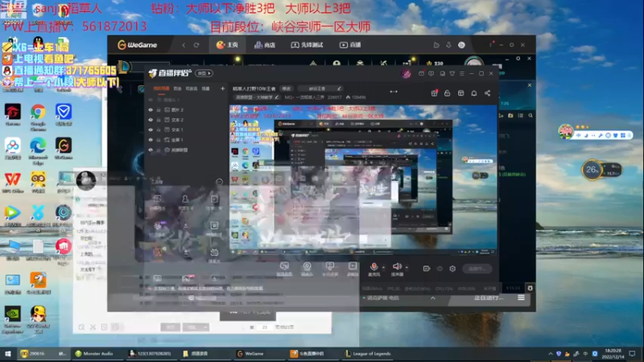Refresh the WeGame page
This screenshot has width=644, height=362.
tap(196, 45)
